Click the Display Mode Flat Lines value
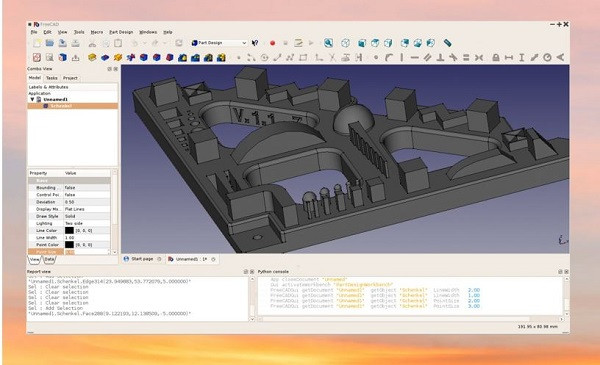The width and height of the screenshot is (600, 365). 87,209
